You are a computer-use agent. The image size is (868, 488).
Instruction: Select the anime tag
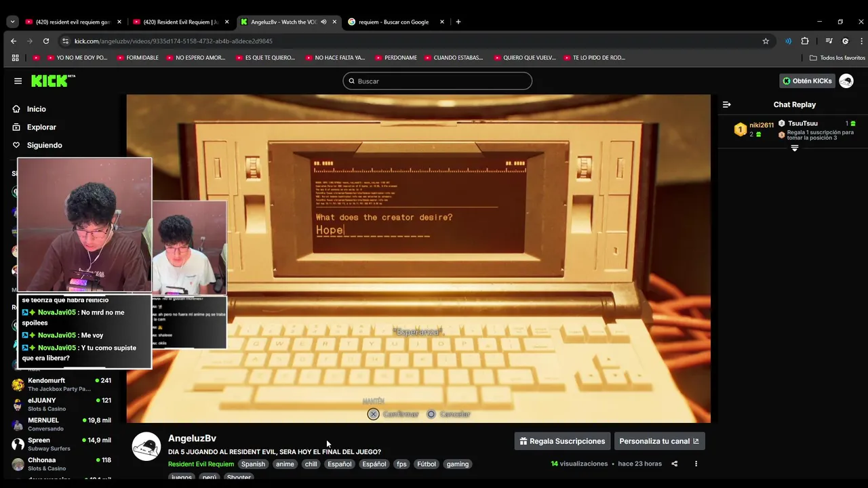point(285,464)
